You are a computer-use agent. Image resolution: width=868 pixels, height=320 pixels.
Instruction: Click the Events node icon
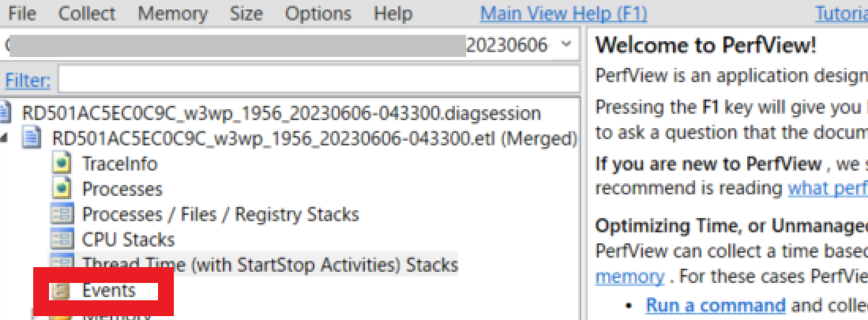pos(60,291)
